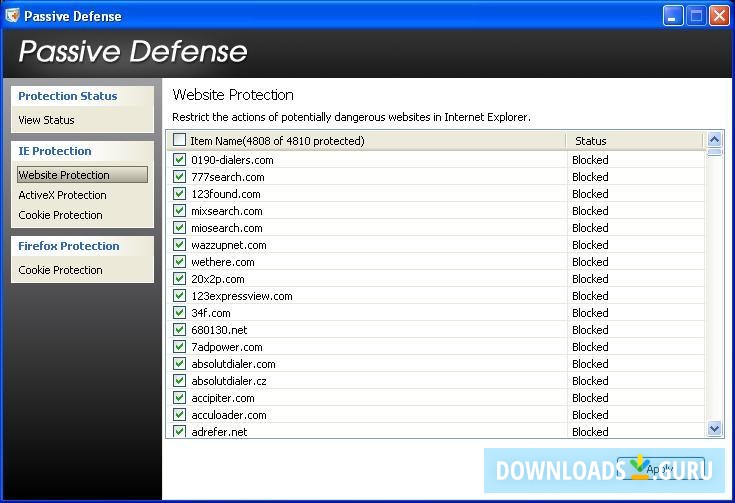Select the 123found.com row text
Screen dimensions: 735x503
[225, 194]
